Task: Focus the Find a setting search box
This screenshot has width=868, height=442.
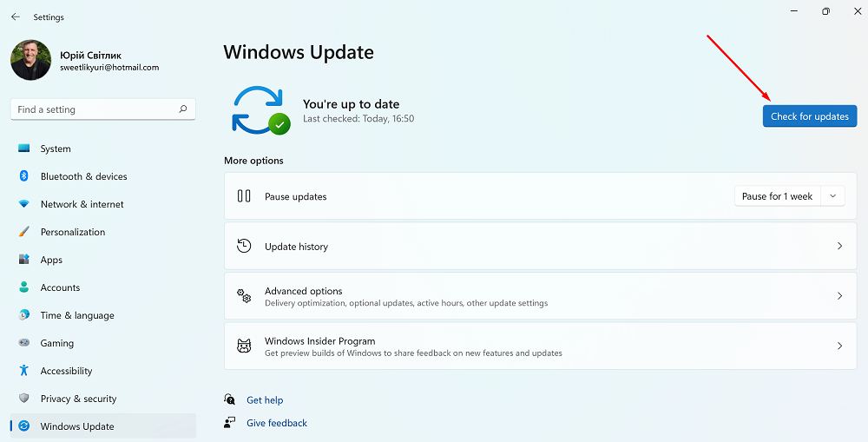Action: pos(91,109)
